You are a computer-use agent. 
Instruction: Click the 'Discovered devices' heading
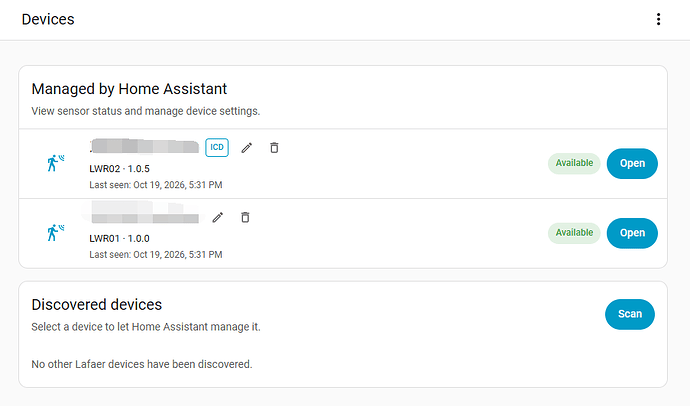(x=96, y=305)
